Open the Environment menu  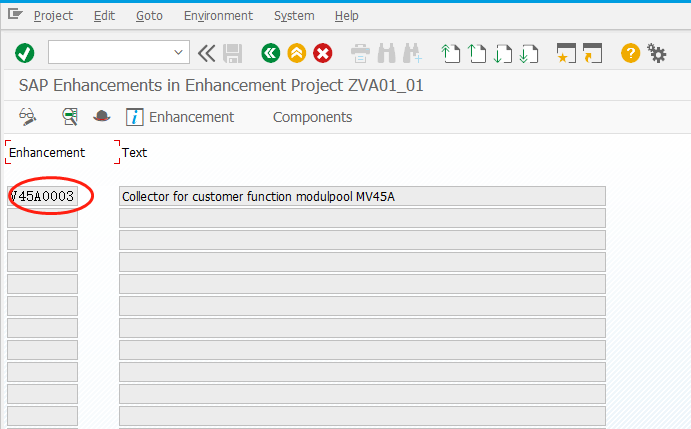[218, 16]
